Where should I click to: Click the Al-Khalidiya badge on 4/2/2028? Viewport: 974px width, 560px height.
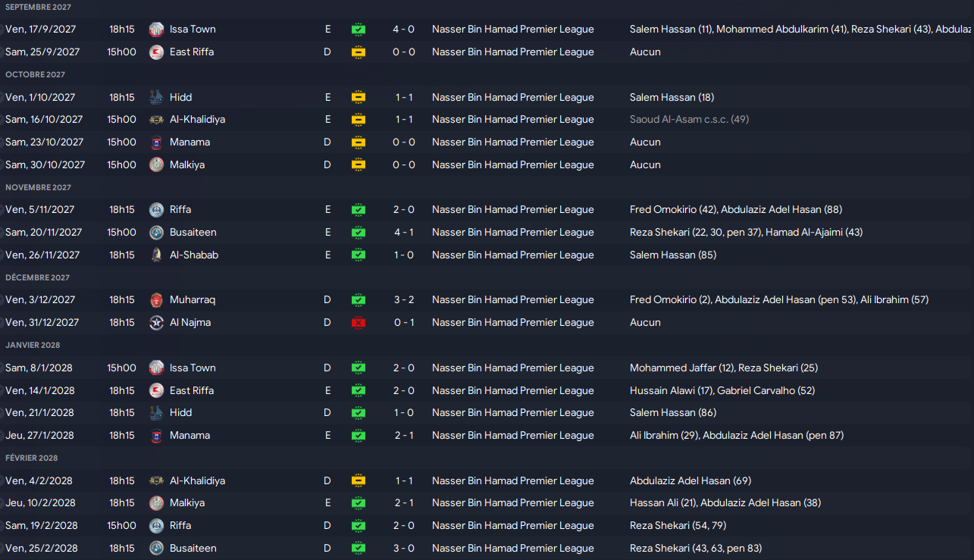pos(156,481)
